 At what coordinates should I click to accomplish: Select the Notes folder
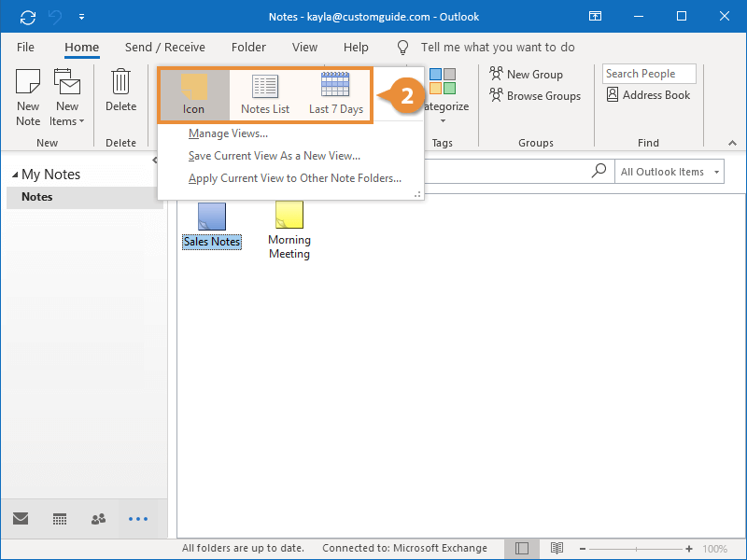click(x=85, y=197)
